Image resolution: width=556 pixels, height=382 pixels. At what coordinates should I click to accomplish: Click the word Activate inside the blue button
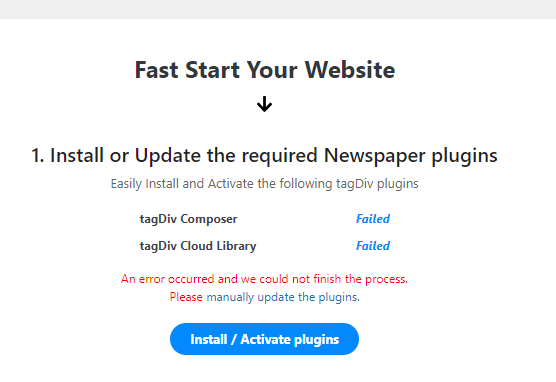(265, 339)
